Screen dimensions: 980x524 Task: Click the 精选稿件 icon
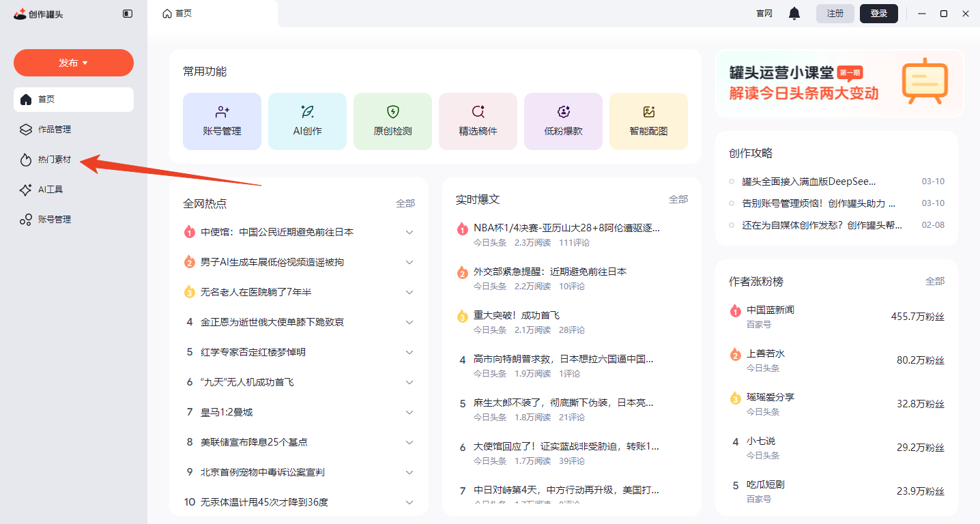pos(478,121)
